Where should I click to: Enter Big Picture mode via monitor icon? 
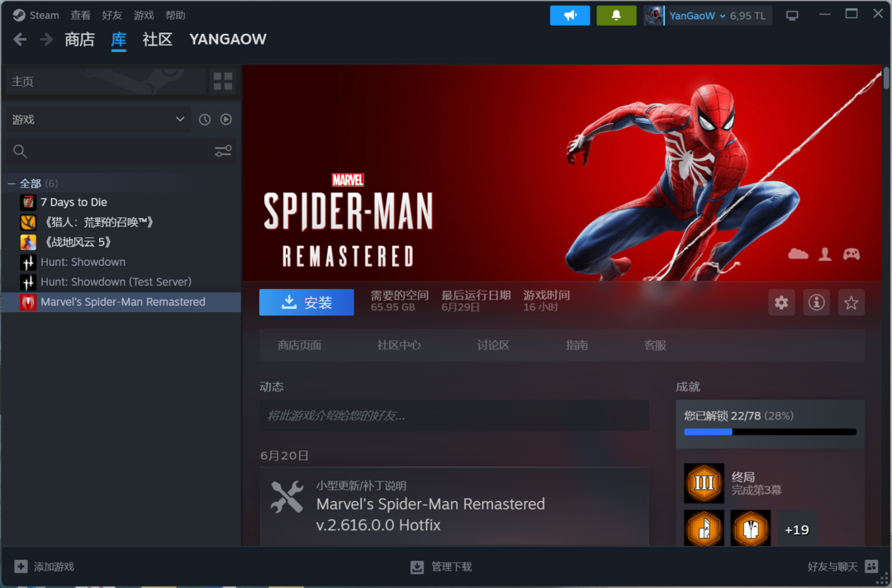[792, 16]
